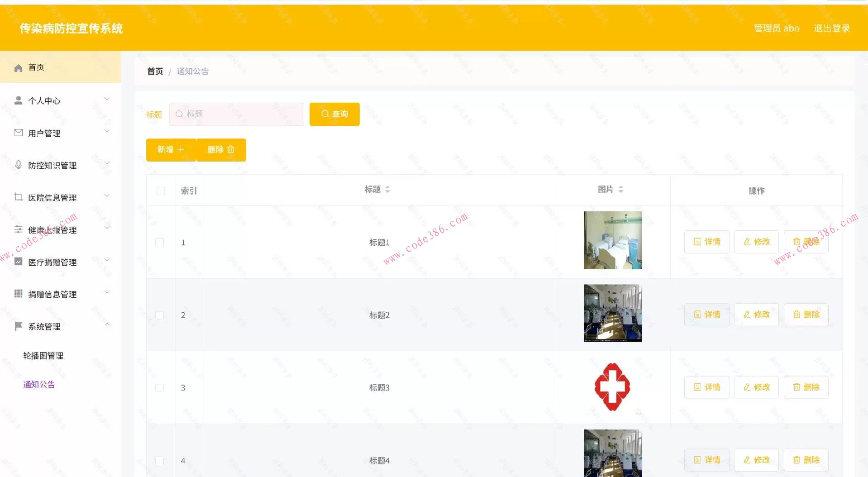This screenshot has width=868, height=477.
Task: Open 首页 in the sidebar
Action: 61,67
